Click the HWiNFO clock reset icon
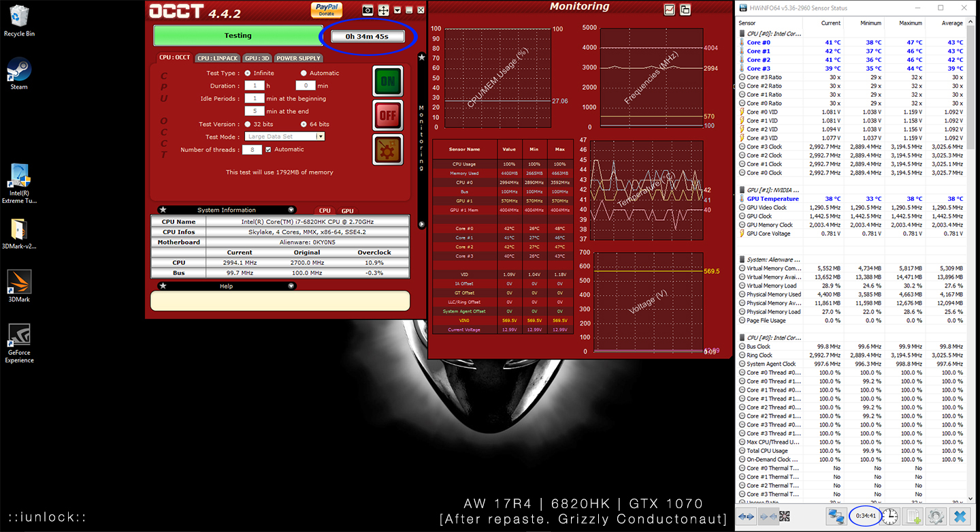 click(890, 516)
